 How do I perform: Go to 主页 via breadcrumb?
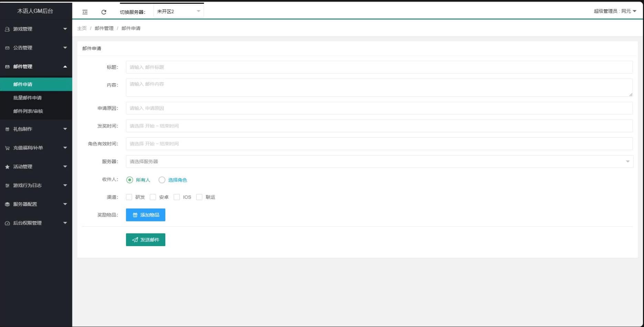click(x=82, y=28)
